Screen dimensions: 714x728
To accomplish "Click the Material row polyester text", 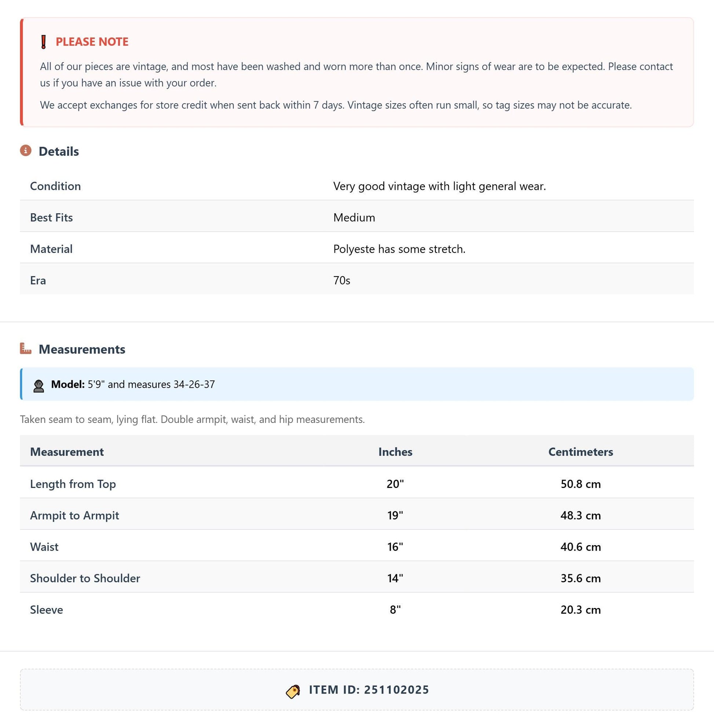I will [x=399, y=249].
